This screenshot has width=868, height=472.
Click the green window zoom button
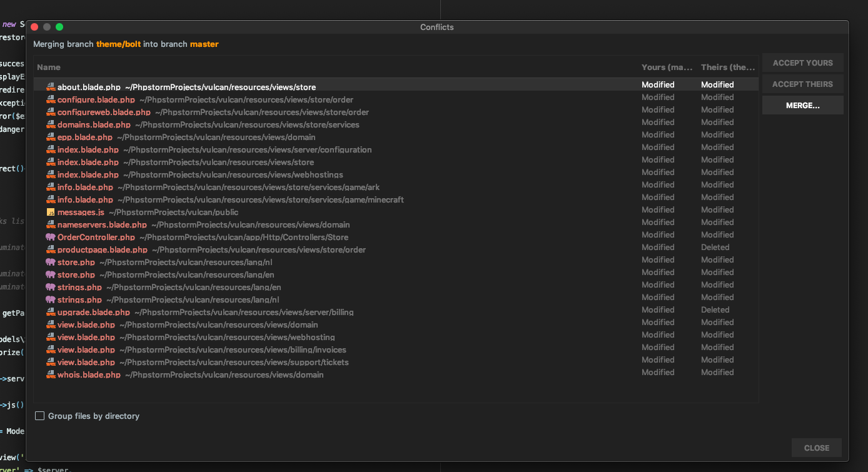coord(59,27)
